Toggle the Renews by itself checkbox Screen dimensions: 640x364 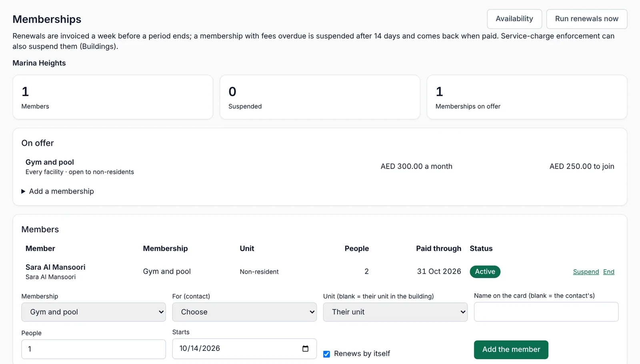[x=326, y=354]
